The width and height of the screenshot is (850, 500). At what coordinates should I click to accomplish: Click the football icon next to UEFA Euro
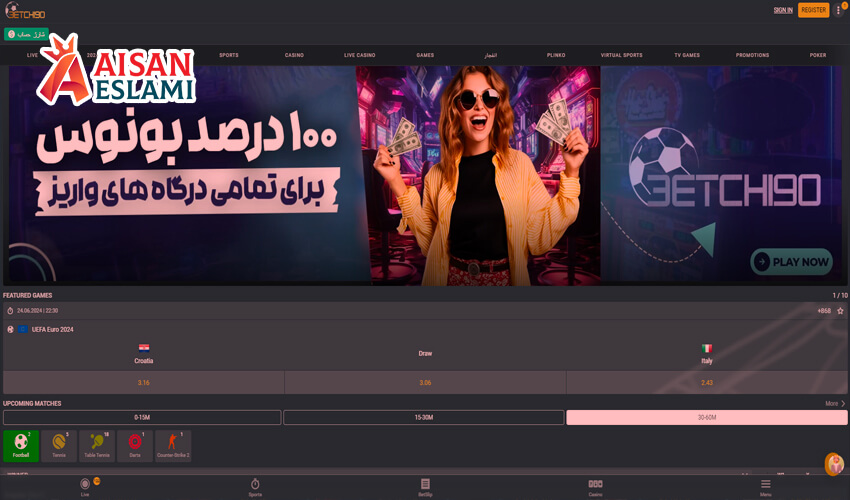10,329
